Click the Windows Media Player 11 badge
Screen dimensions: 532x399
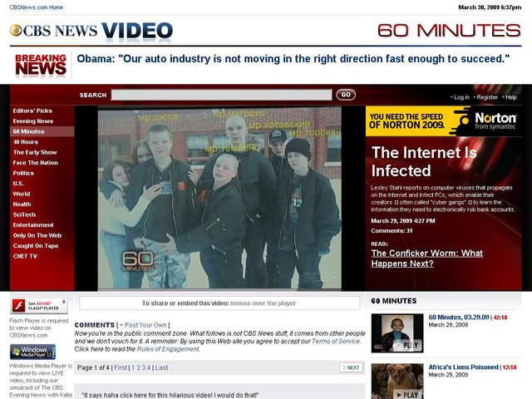pyautogui.click(x=33, y=352)
